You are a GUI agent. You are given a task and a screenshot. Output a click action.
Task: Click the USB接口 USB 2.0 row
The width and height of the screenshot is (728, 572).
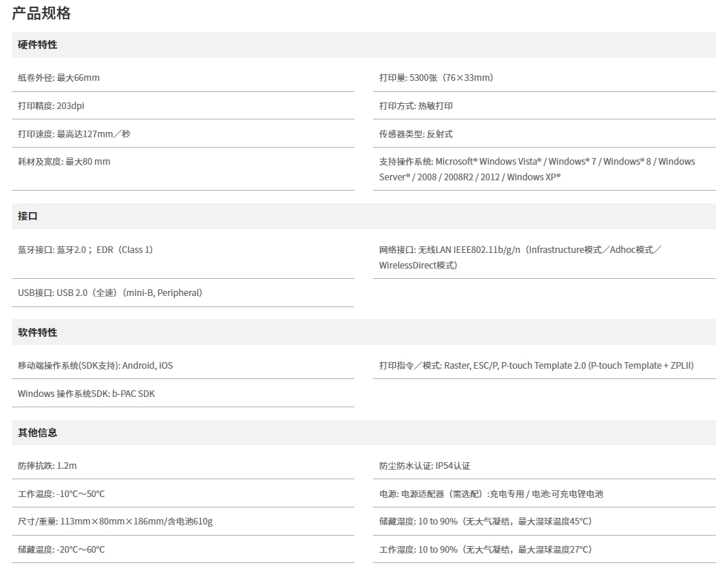[x=110, y=293]
